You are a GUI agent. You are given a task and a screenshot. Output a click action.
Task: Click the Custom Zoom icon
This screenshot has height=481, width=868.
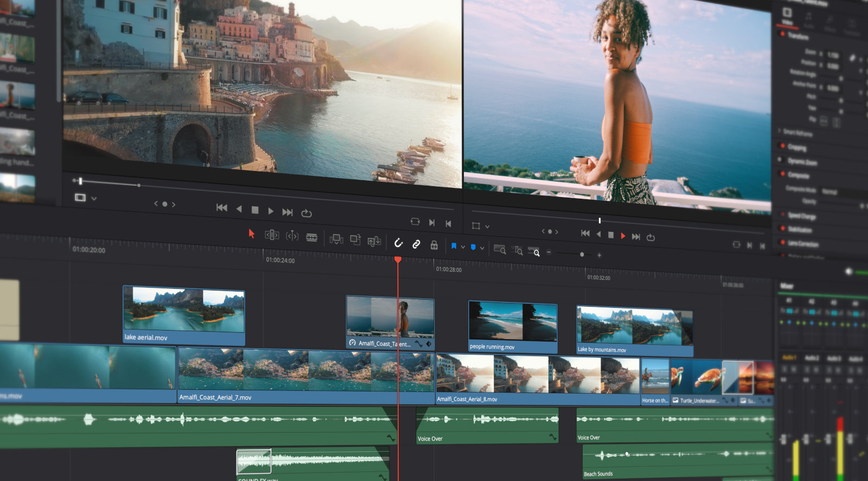click(534, 252)
